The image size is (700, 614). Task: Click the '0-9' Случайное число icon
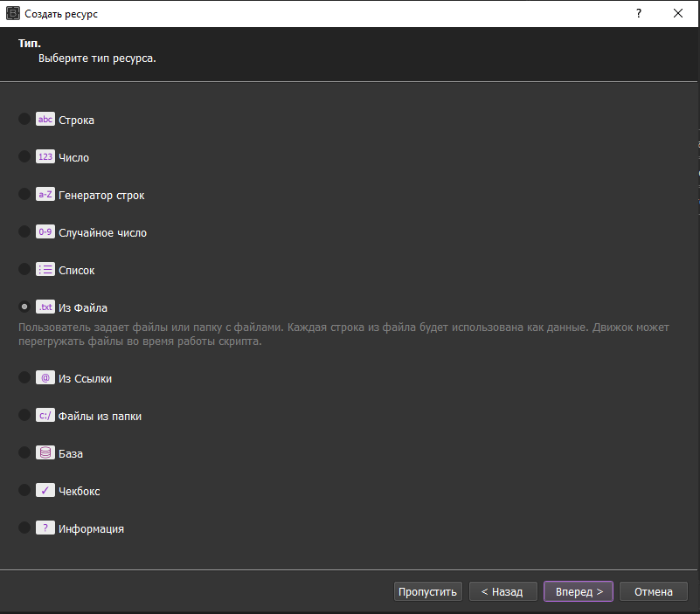click(45, 232)
